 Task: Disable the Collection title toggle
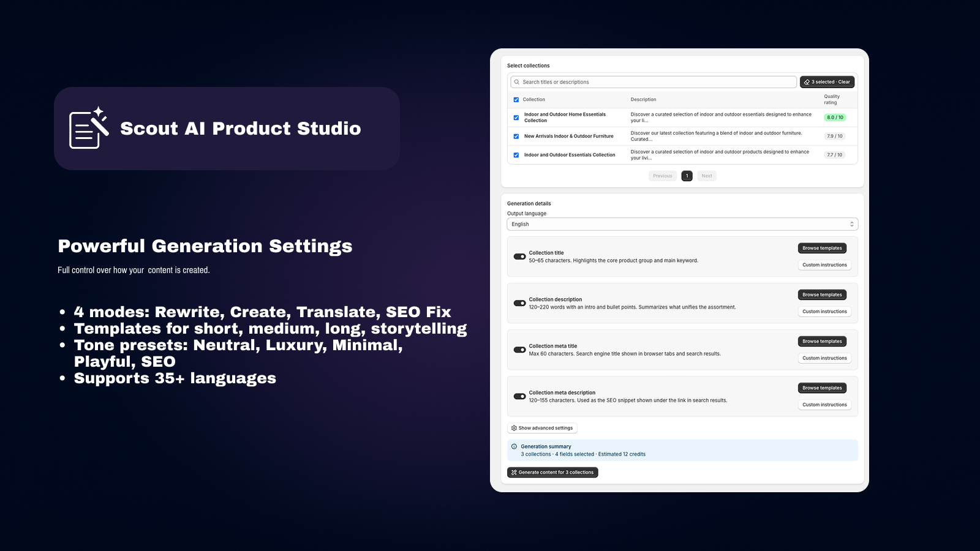point(519,256)
